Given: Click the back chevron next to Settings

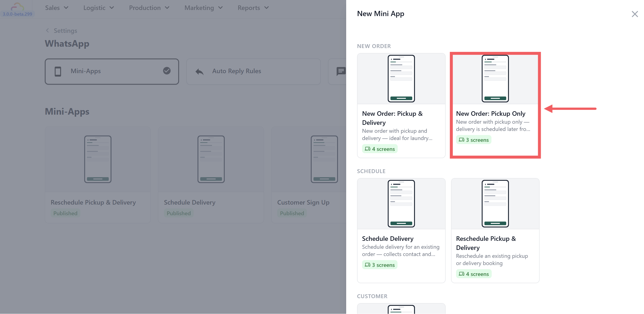Looking at the screenshot, I should pos(47,30).
